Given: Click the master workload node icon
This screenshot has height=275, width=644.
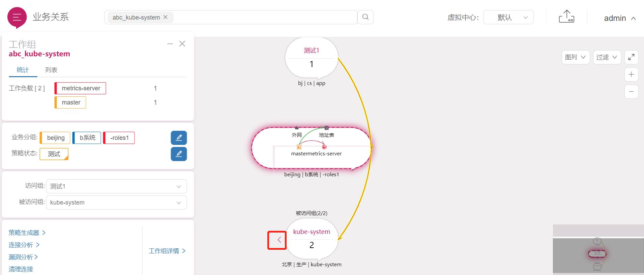Looking at the screenshot, I should coord(299,147).
